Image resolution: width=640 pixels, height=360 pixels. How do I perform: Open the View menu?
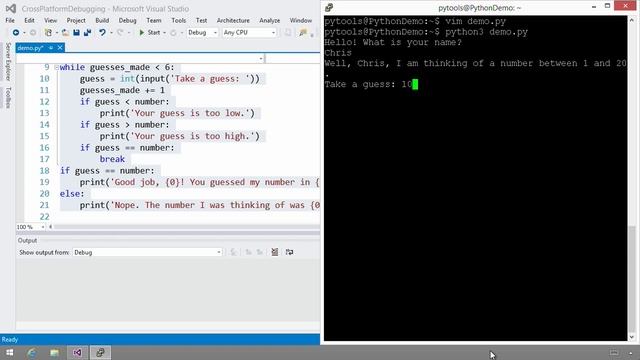coord(51,20)
